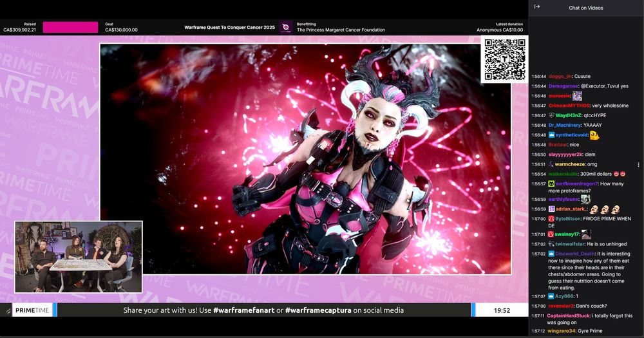Viewport: 644px width, 338px height.
Task: Click the 'very wholesome' message text
Action: [x=610, y=106]
